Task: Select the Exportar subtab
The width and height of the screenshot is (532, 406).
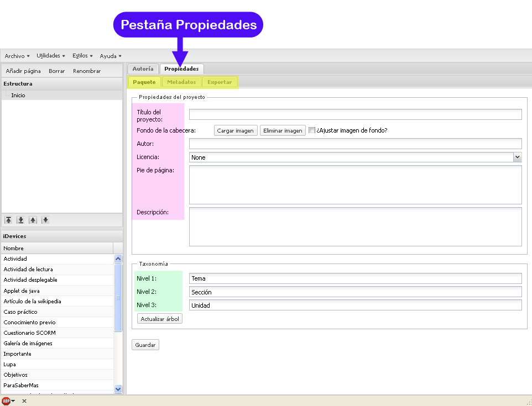Action: point(220,82)
